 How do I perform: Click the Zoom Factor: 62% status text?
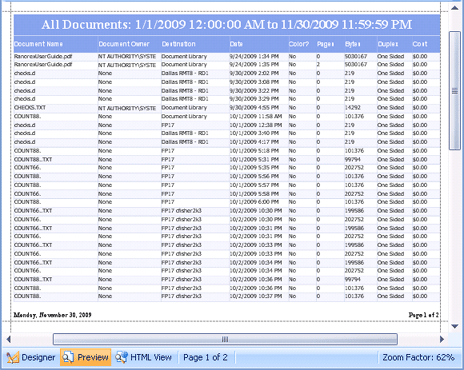418,357
